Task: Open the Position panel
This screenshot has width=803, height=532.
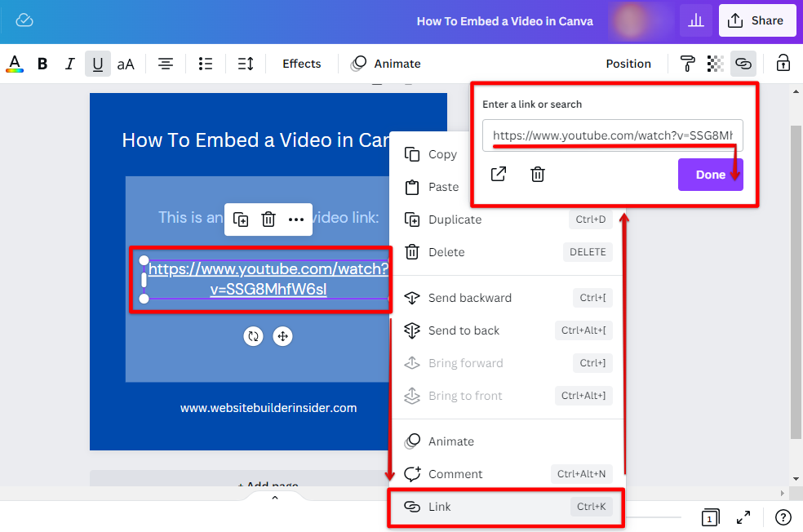Action: (628, 64)
